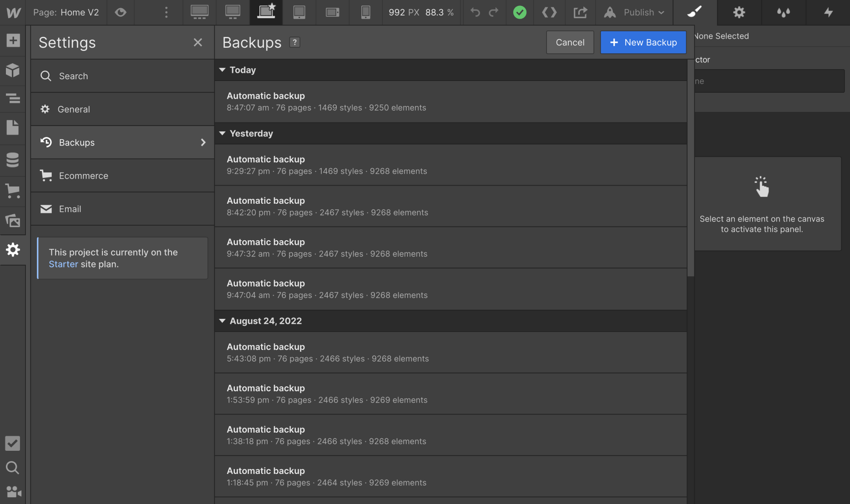Open the Components panel
850x504 pixels.
tap(13, 70)
